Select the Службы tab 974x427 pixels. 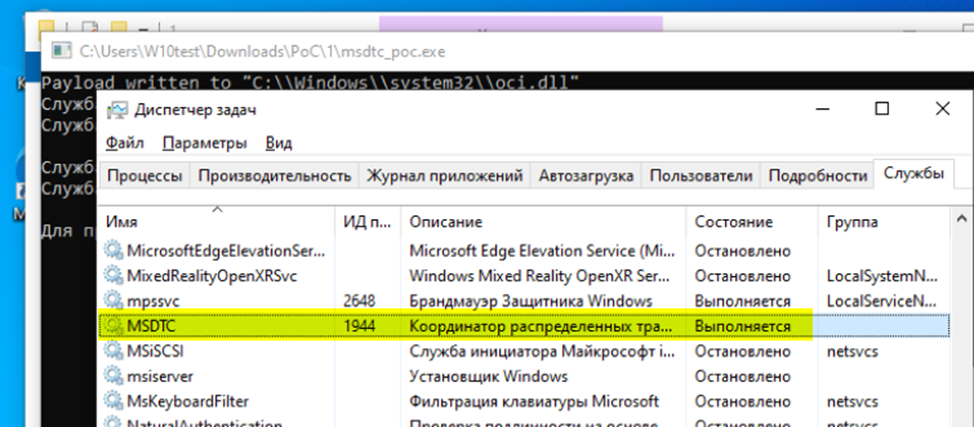pos(913,173)
